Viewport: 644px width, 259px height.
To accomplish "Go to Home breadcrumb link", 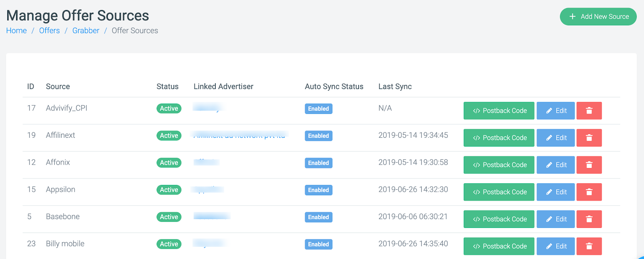I will (17, 31).
